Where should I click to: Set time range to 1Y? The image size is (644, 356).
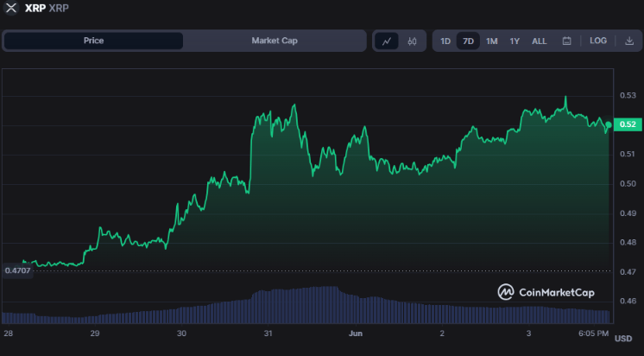tap(515, 41)
